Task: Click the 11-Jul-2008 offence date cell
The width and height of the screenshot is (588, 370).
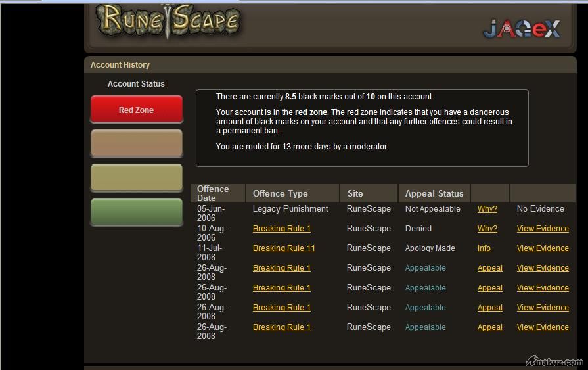Action: [x=210, y=252]
